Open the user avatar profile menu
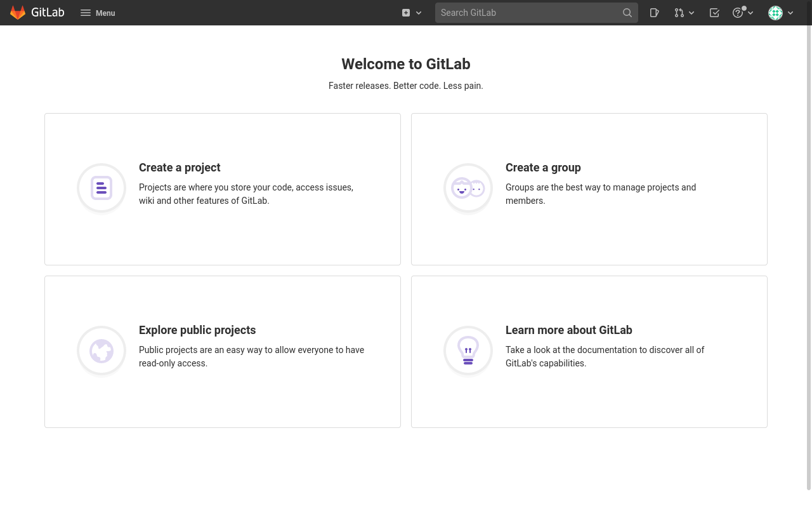The width and height of the screenshot is (812, 508). [781, 13]
